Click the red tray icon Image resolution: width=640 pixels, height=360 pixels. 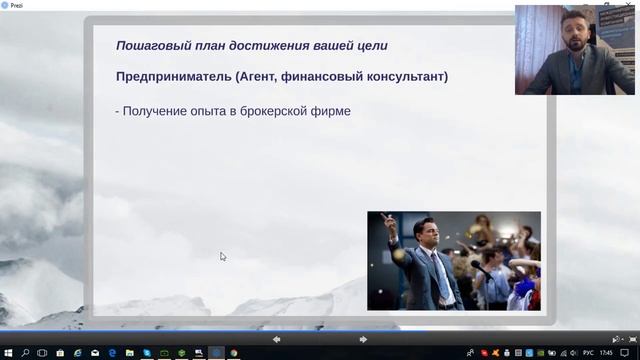(x=484, y=353)
